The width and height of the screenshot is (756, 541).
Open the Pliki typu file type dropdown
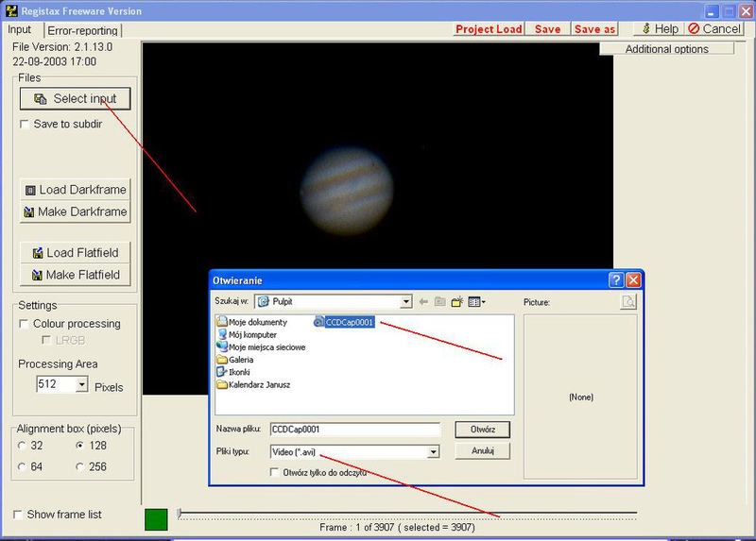(433, 452)
